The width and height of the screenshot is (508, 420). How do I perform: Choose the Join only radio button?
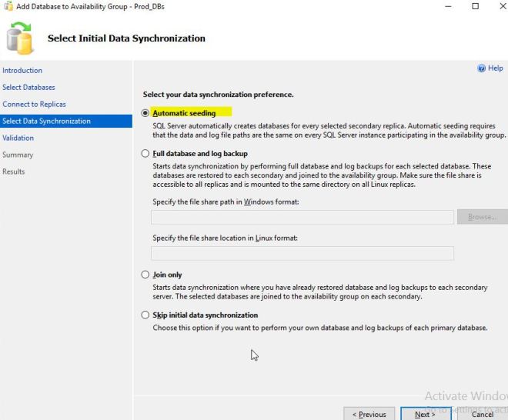[145, 275]
